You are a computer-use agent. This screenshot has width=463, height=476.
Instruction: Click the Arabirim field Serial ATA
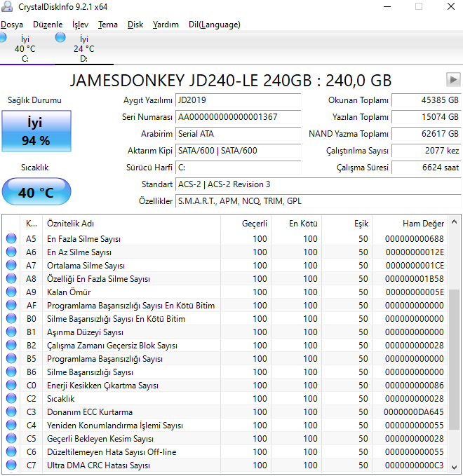(239, 134)
